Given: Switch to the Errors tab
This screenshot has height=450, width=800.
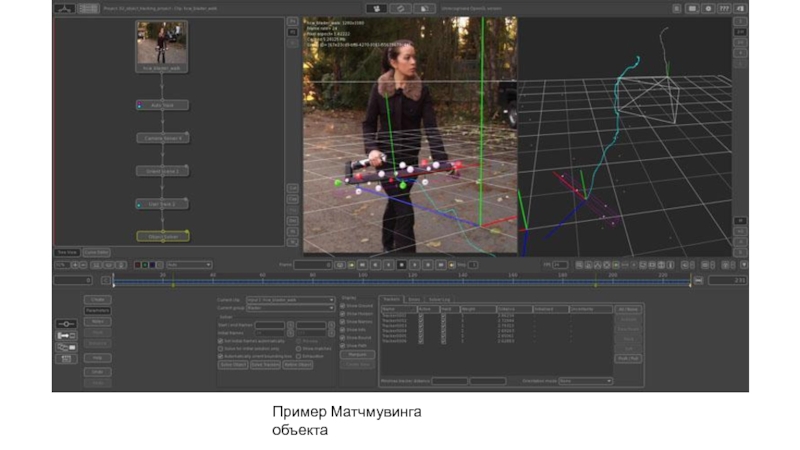Looking at the screenshot, I should click(414, 299).
